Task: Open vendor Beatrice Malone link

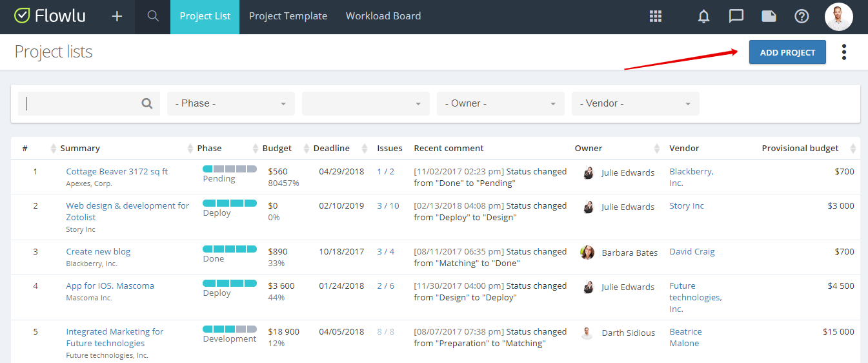Action: point(685,338)
